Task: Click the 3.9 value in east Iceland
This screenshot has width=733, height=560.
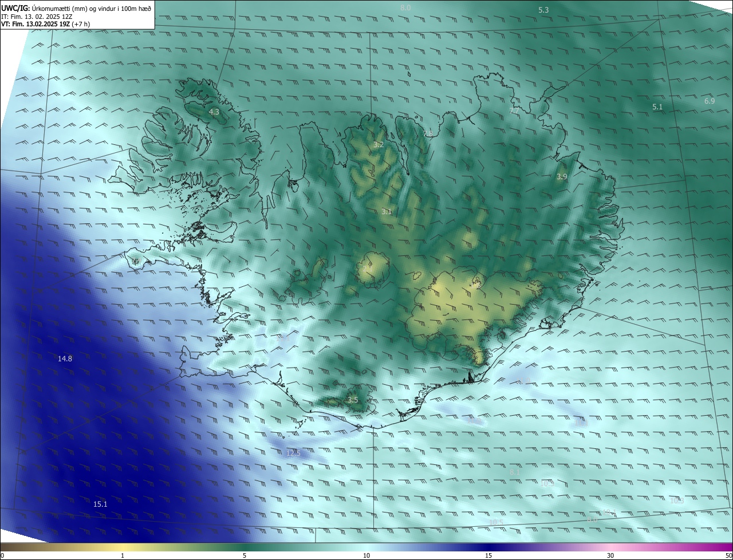Action: coord(562,177)
